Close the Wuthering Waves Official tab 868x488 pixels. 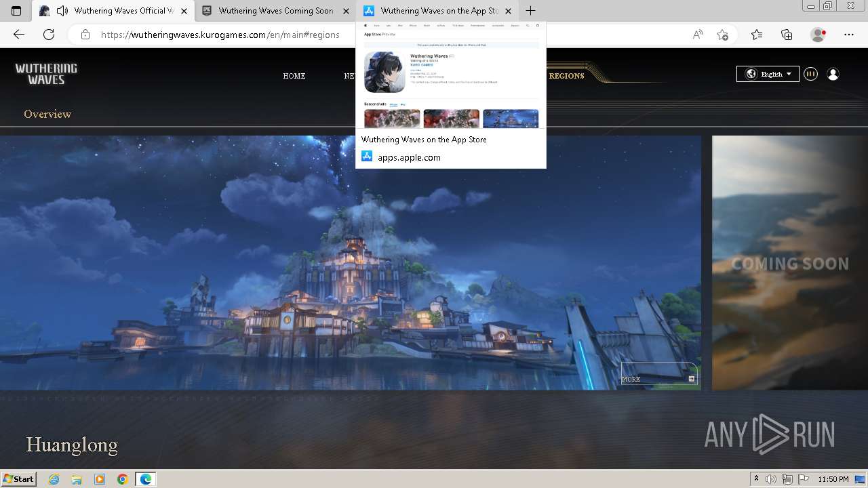point(184,11)
